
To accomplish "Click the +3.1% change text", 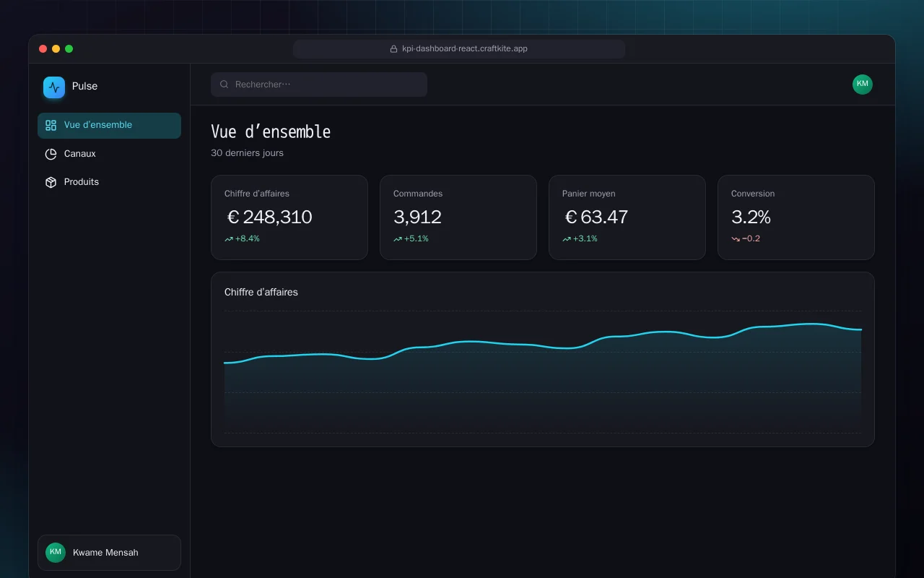I will 585,239.
